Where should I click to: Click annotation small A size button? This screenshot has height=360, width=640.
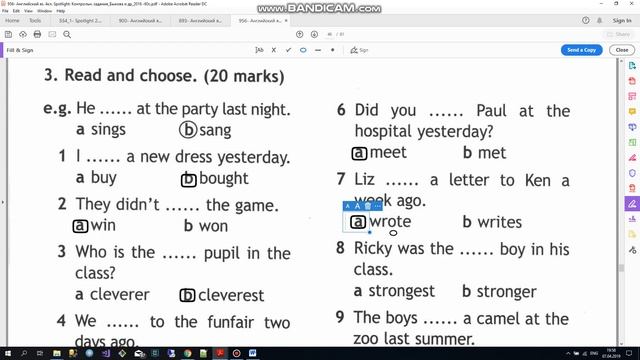tap(348, 207)
